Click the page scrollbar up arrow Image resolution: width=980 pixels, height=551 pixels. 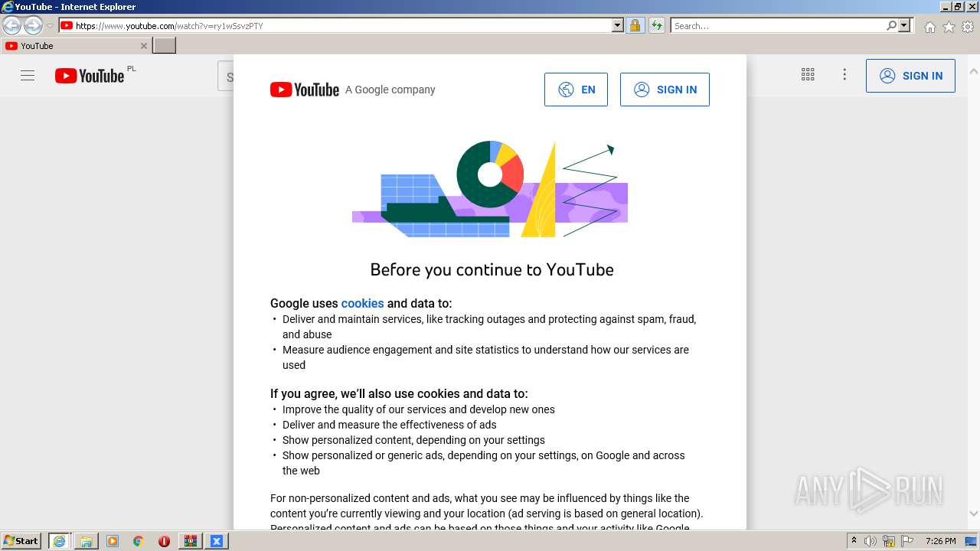pos(974,71)
